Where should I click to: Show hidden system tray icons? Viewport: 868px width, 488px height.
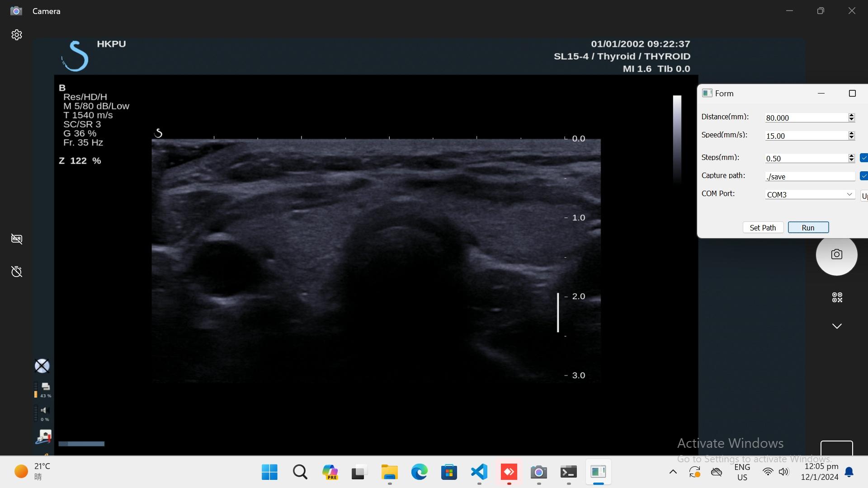673,472
